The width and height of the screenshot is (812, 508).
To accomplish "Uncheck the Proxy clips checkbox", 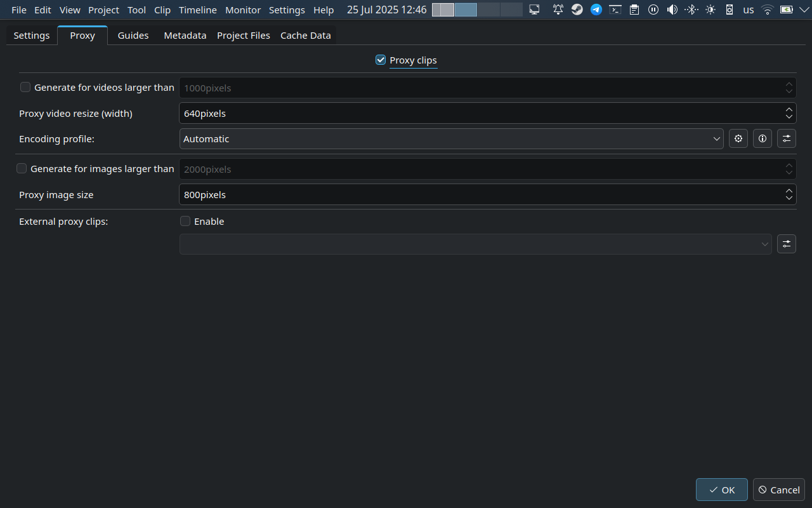I will [381, 60].
